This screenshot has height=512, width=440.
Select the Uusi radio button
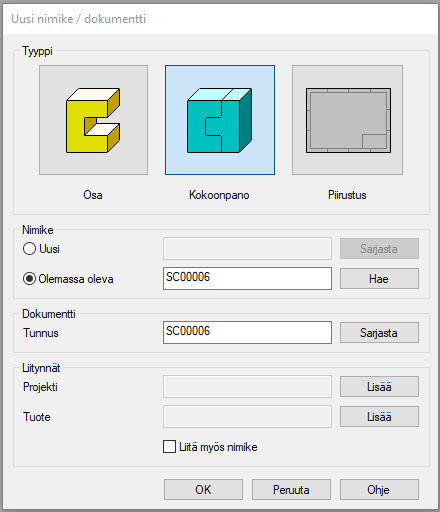coord(29,249)
